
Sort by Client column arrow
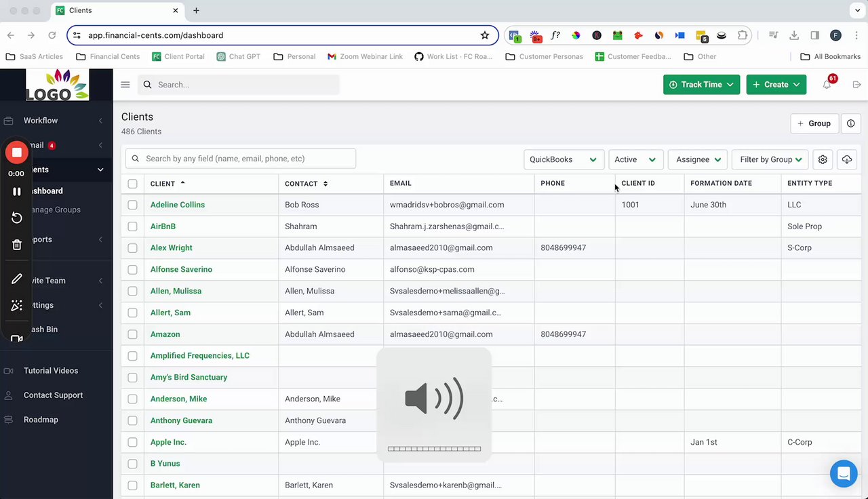tap(182, 183)
